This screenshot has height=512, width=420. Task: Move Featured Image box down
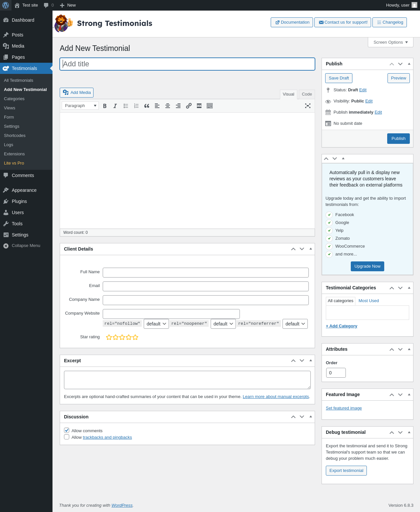(400, 395)
